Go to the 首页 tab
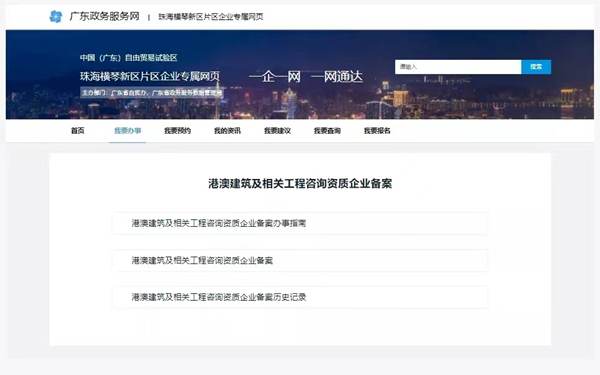The width and height of the screenshot is (600, 375). 78,131
